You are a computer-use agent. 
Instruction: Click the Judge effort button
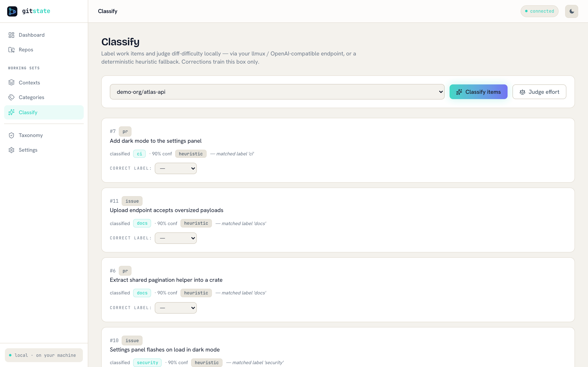click(x=539, y=92)
